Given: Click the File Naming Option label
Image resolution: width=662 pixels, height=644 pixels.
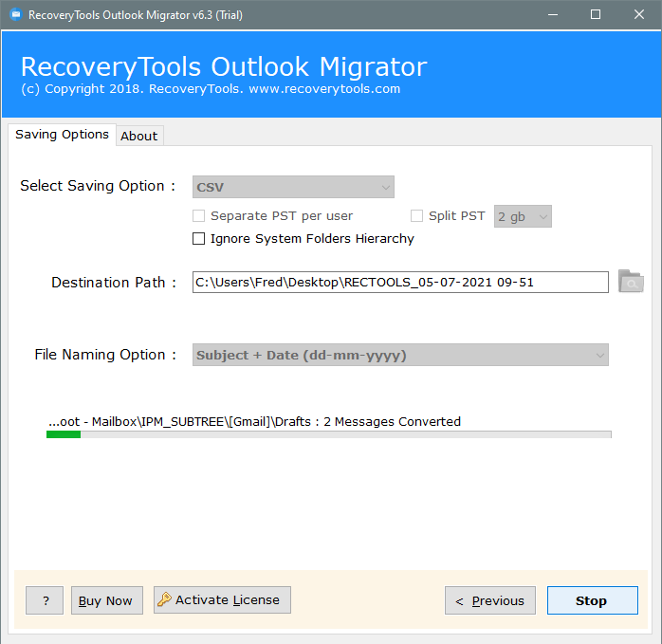Looking at the screenshot, I should pos(105,355).
